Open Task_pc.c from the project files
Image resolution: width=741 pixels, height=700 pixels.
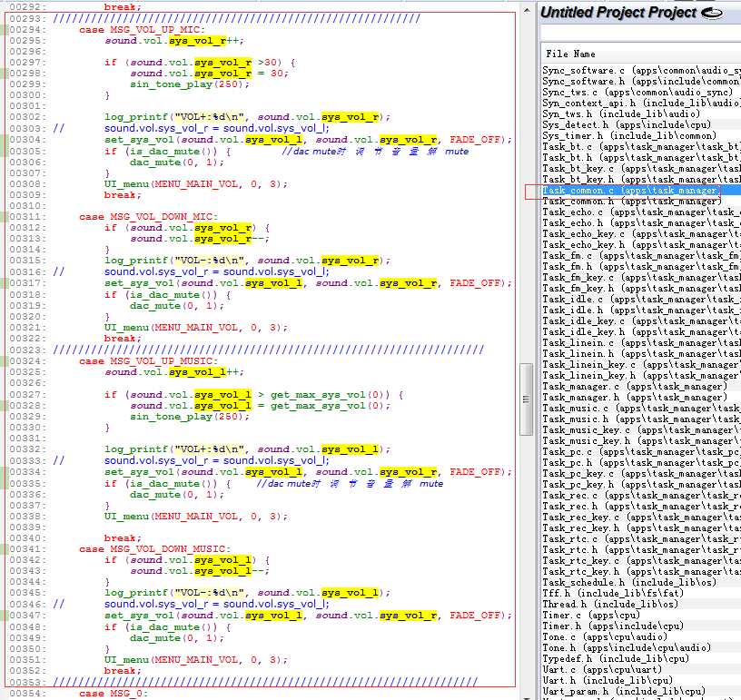pos(642,451)
